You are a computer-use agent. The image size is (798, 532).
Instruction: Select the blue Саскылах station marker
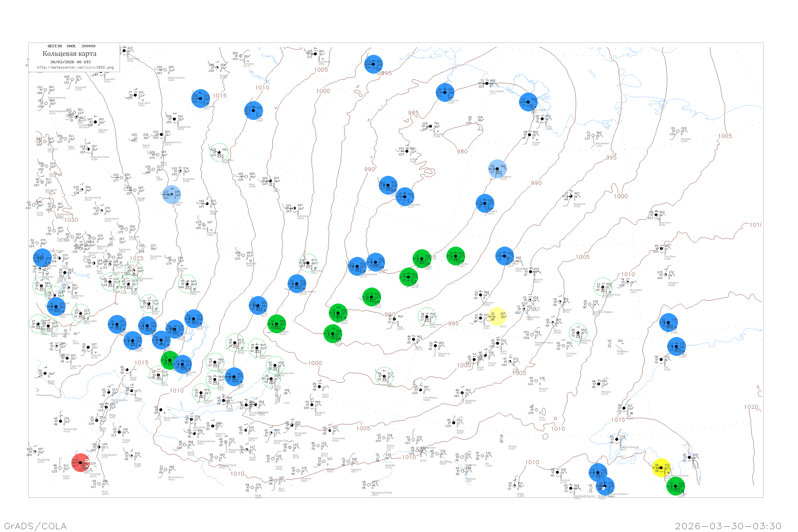445,92
